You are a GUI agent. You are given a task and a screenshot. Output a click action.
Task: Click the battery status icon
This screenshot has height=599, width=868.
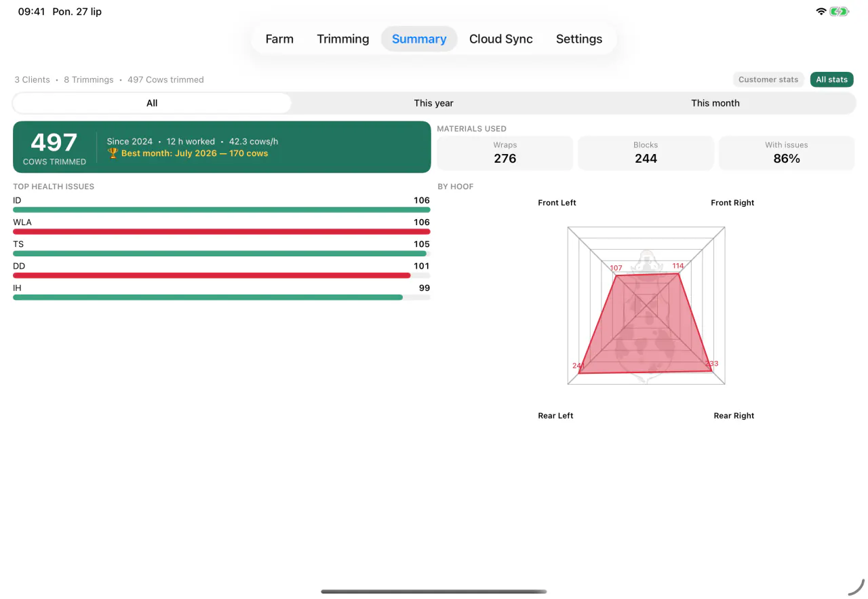(x=840, y=12)
